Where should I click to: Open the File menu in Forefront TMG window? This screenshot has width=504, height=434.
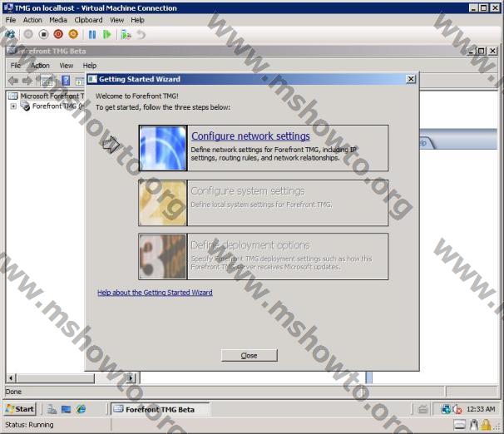tap(16, 66)
